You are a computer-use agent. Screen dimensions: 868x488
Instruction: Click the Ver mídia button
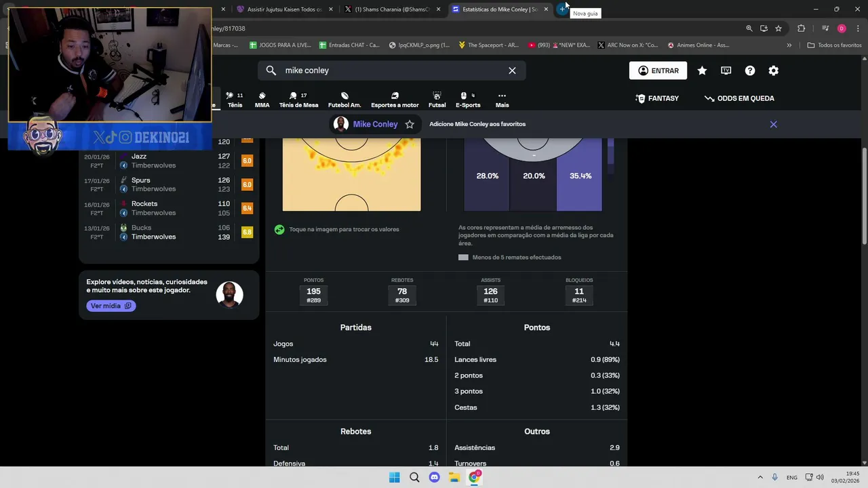point(111,306)
